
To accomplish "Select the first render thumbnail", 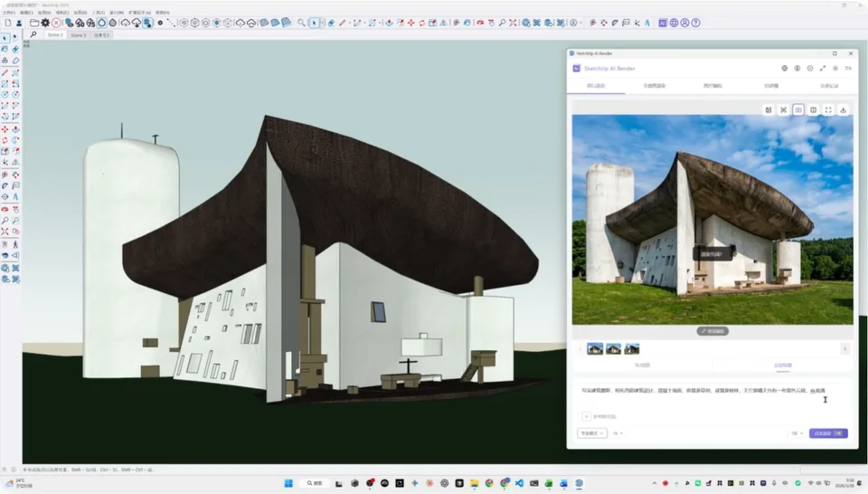I will tap(595, 349).
